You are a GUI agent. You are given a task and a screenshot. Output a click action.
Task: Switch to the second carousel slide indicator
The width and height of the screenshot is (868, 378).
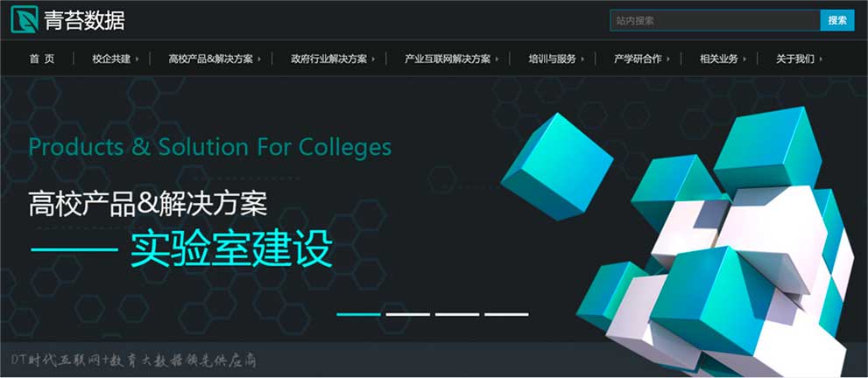pyautogui.click(x=408, y=314)
